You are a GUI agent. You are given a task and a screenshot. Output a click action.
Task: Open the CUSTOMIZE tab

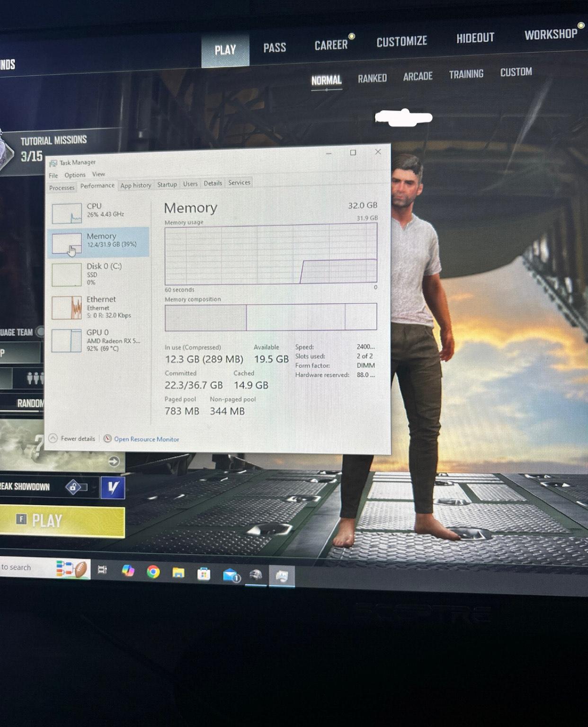coord(401,42)
